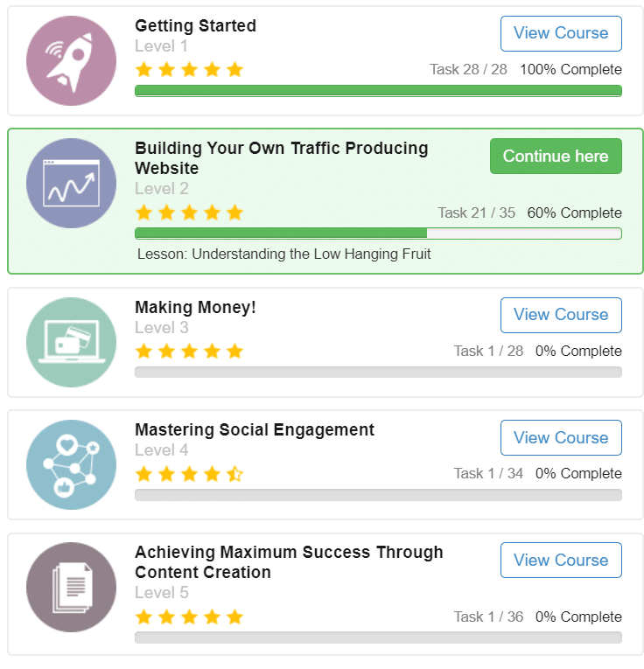The height and width of the screenshot is (669, 644).
Task: Click the rocket icon for Getting Started
Action: click(71, 60)
